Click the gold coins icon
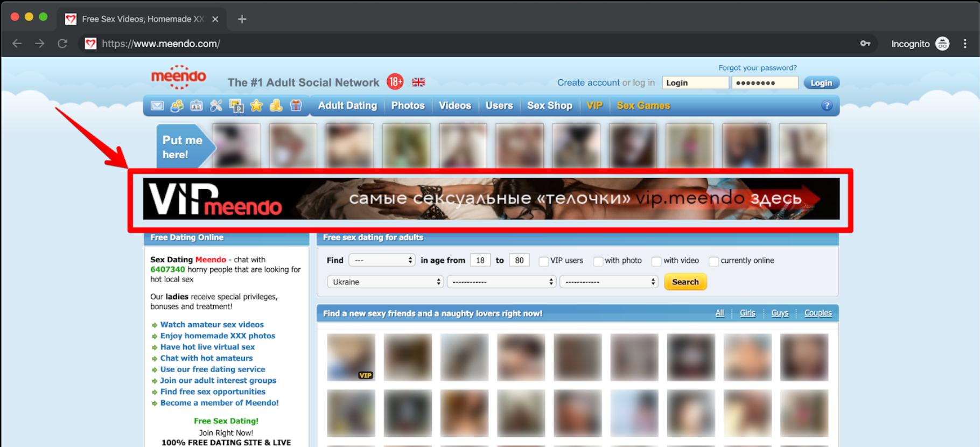This screenshot has width=980, height=447. [276, 106]
